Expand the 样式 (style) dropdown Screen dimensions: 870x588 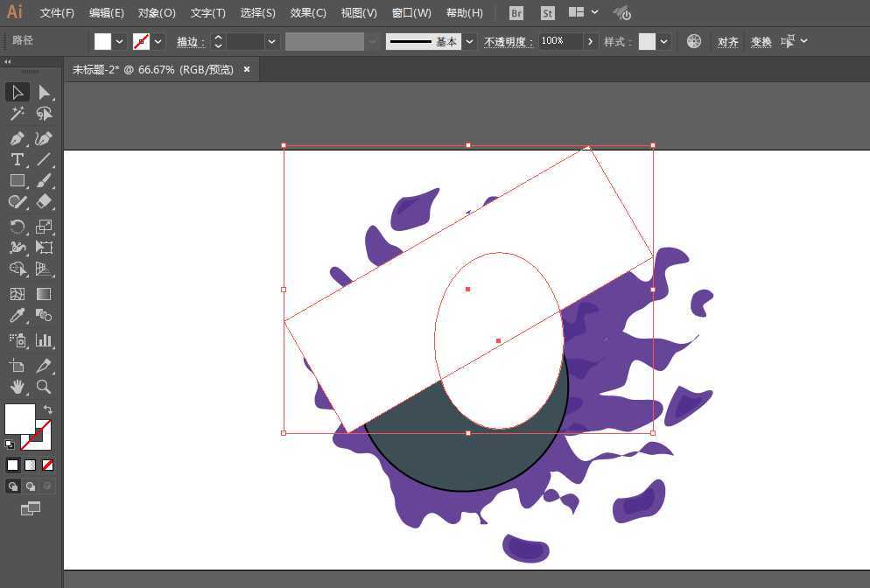coord(665,41)
